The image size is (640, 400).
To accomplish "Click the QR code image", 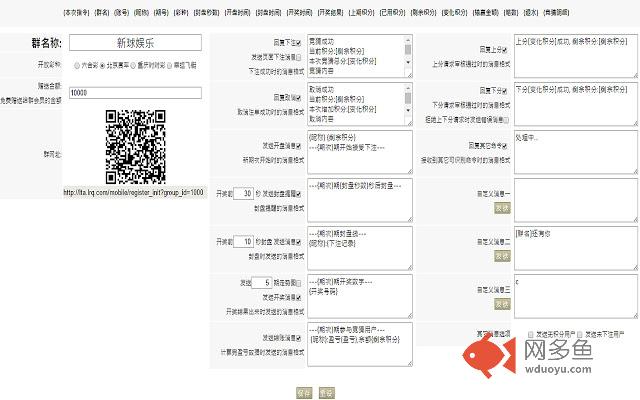I will [136, 147].
